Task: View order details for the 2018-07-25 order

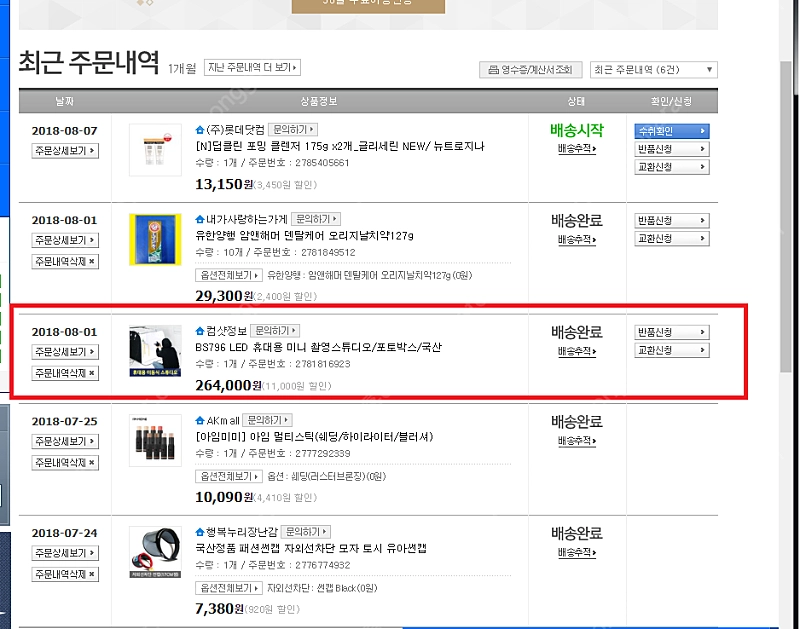Action: click(x=65, y=441)
